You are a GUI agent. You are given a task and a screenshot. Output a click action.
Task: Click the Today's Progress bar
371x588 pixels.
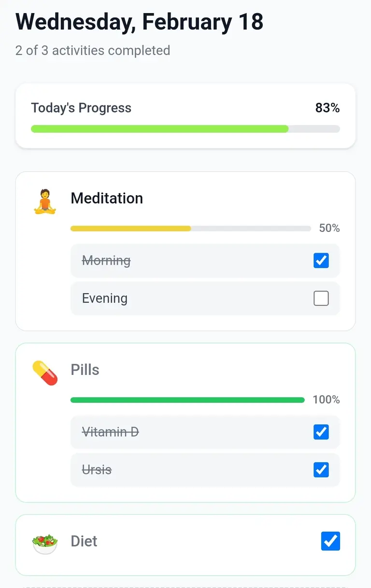pyautogui.click(x=185, y=129)
